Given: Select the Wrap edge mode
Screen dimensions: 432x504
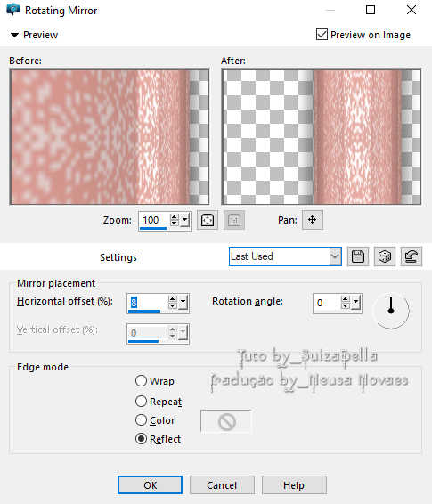Looking at the screenshot, I should click(141, 381).
